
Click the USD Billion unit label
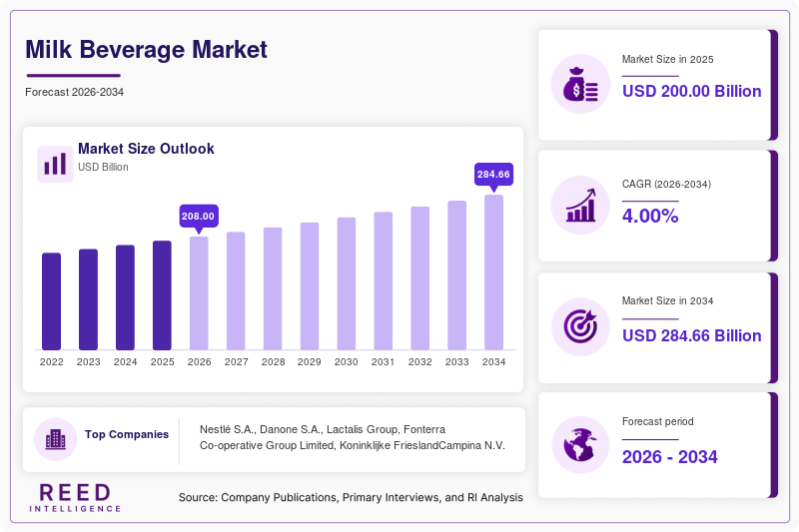click(x=103, y=167)
